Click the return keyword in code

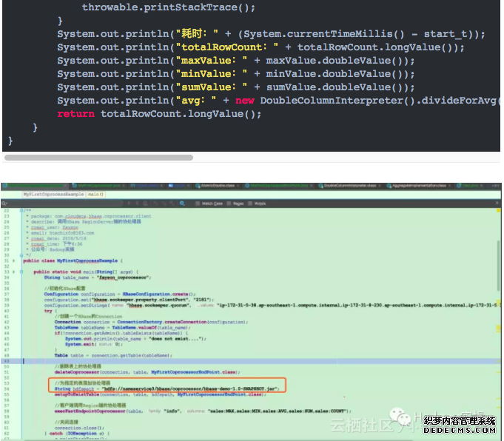coord(75,114)
